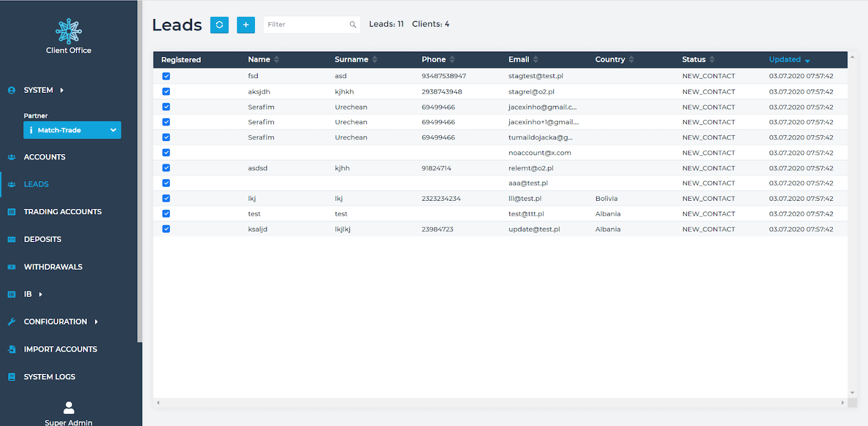Sort leads by Status column arrows

[x=712, y=59]
